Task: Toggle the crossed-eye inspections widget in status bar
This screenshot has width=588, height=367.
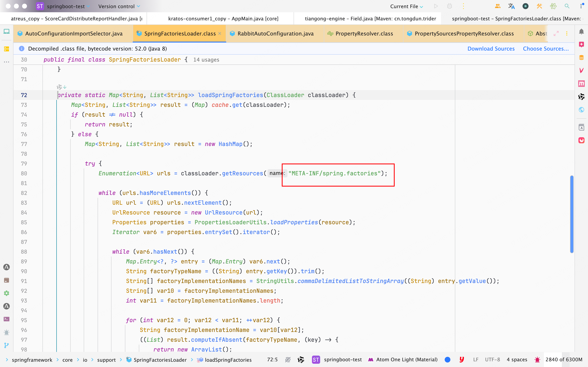Action: pyautogui.click(x=288, y=359)
